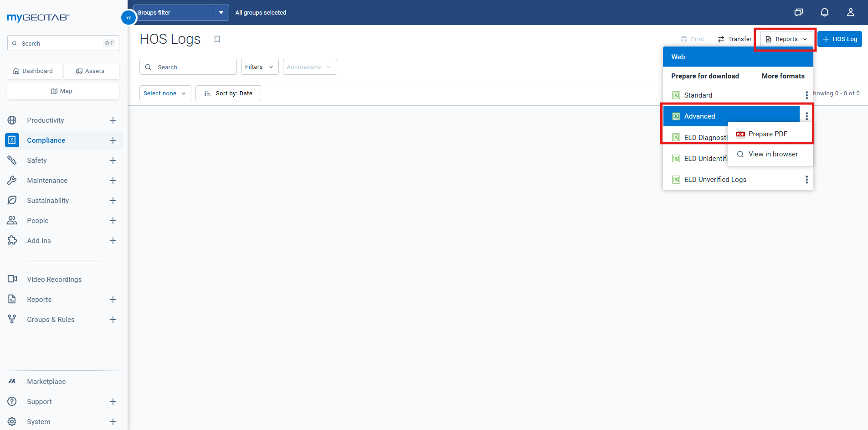The height and width of the screenshot is (430, 868).
Task: Click the Excel icon beside ELD Unverified Logs
Action: coord(676,180)
